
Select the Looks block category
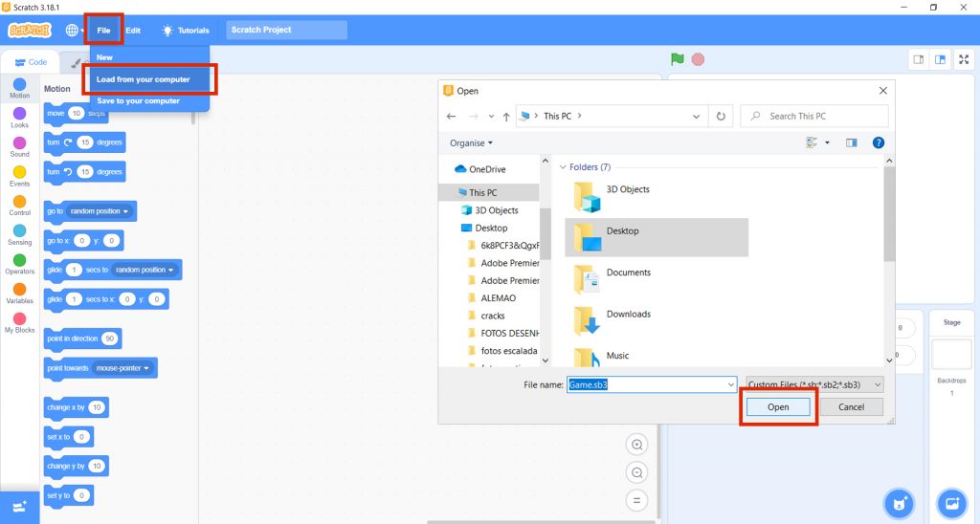[19, 118]
